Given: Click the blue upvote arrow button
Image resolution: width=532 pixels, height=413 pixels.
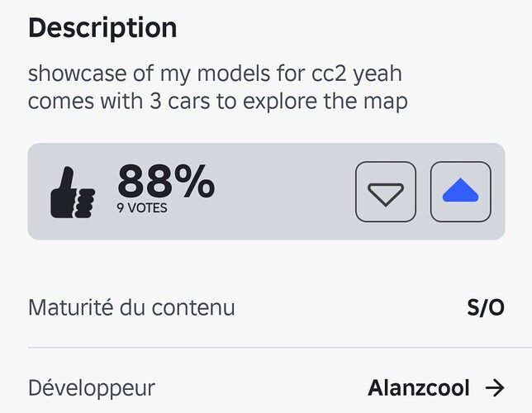Looking at the screenshot, I should click(460, 192).
